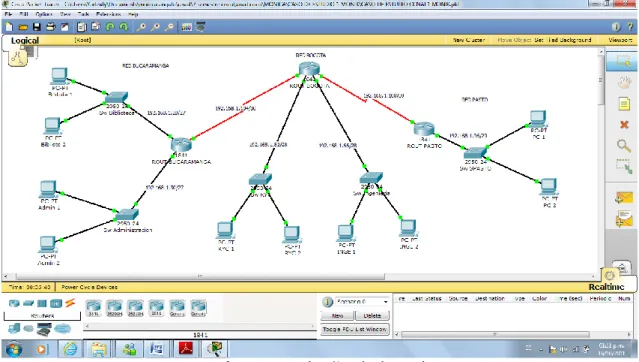Open the Edit menu
The width and height of the screenshot is (639, 362).
[x=24, y=14]
